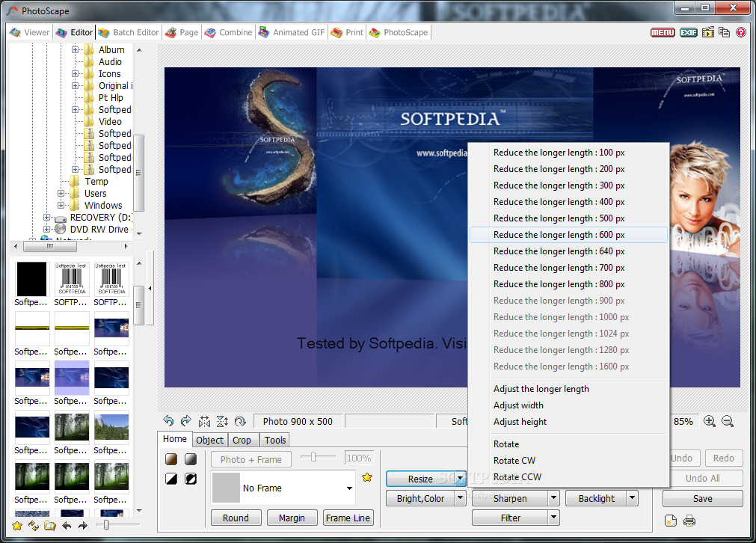Open the Bright,Color dropdown arrow
756x543 pixels.
tap(460, 498)
